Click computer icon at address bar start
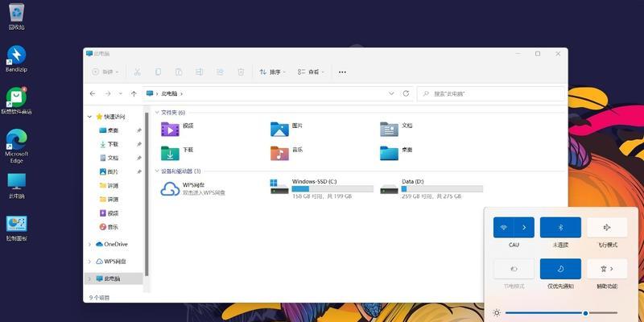The height and width of the screenshot is (322, 644). click(x=150, y=93)
